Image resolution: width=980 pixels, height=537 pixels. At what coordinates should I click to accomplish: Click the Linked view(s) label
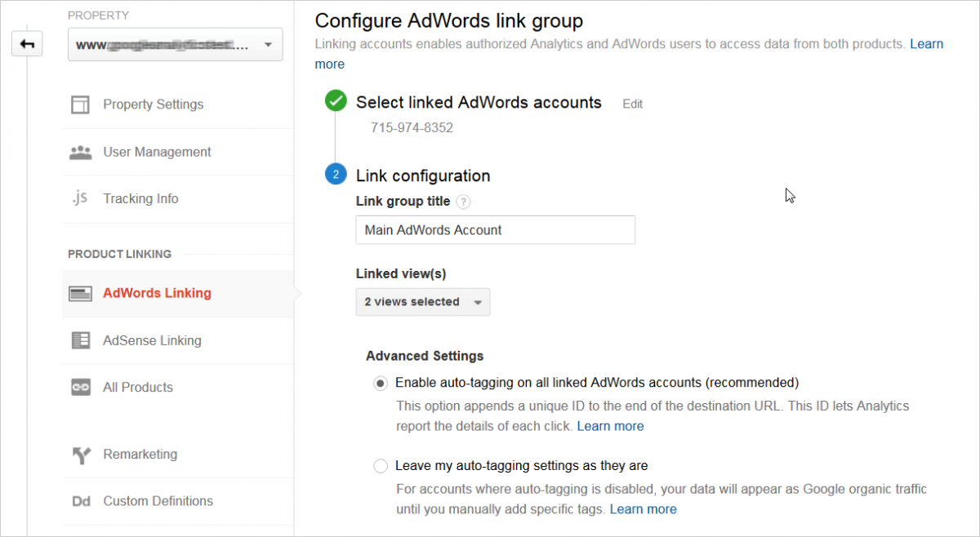(x=401, y=274)
